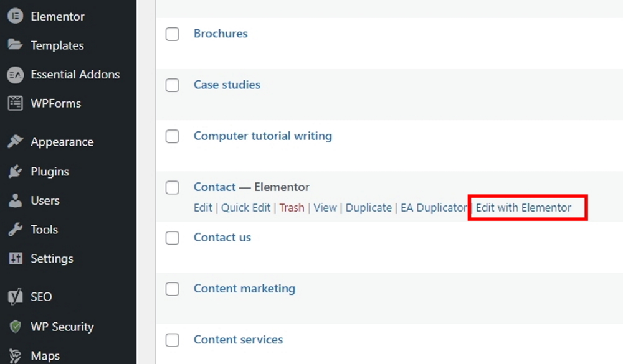This screenshot has width=623, height=364.
Task: Check the Contact — Elementor row checkbox
Action: pyautogui.click(x=173, y=188)
